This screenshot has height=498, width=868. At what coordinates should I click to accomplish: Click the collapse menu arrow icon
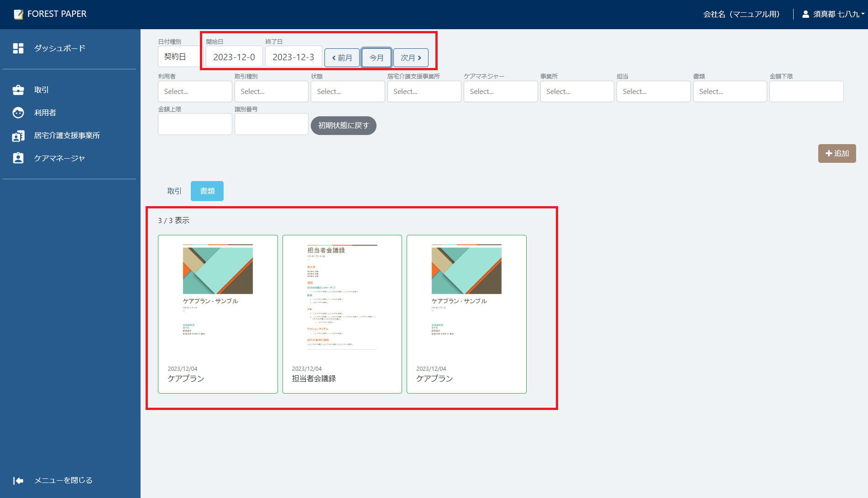(18, 481)
